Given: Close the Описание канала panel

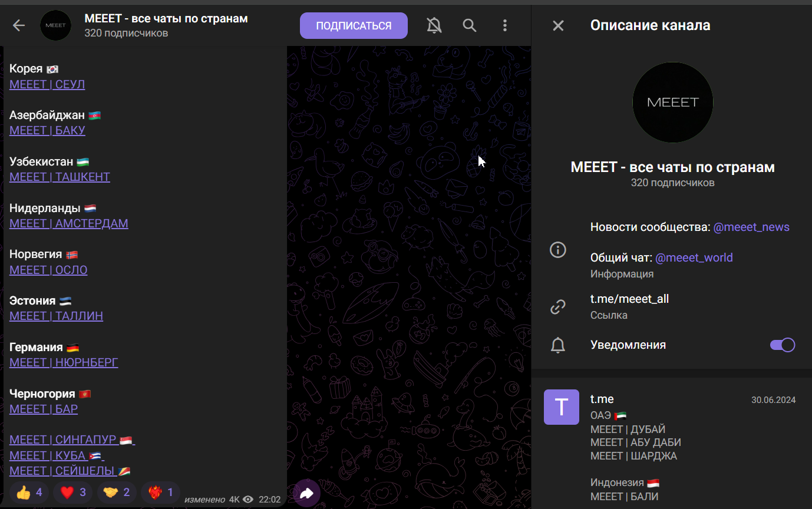Looking at the screenshot, I should coord(558,25).
